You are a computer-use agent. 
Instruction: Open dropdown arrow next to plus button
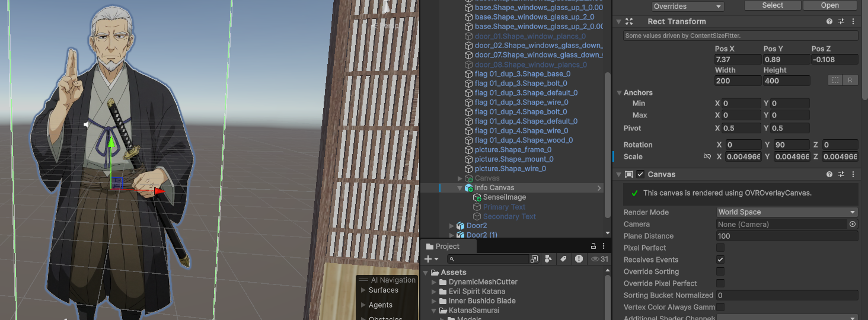436,259
